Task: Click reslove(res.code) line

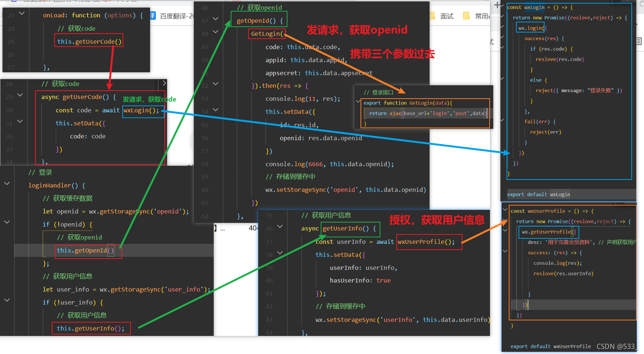Action: (x=560, y=60)
